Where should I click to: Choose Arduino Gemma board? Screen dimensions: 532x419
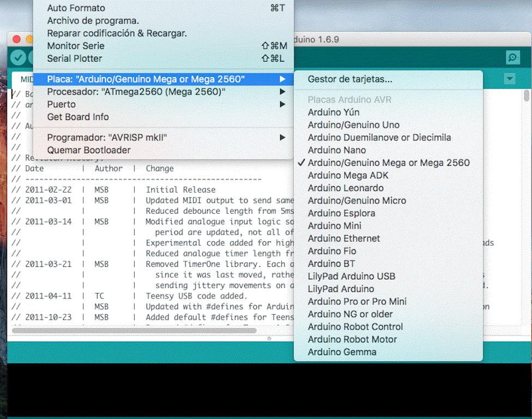pyautogui.click(x=342, y=352)
